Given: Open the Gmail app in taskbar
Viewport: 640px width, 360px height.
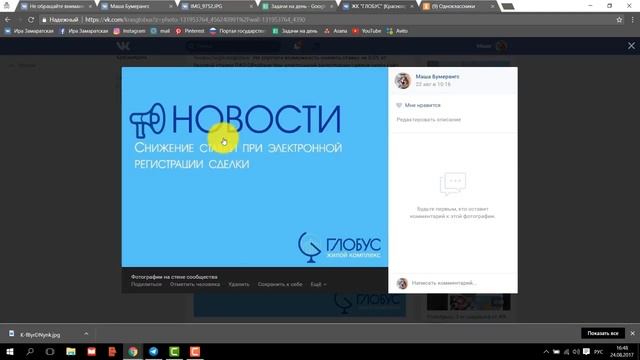Looking at the screenshot, I should pos(91,351).
